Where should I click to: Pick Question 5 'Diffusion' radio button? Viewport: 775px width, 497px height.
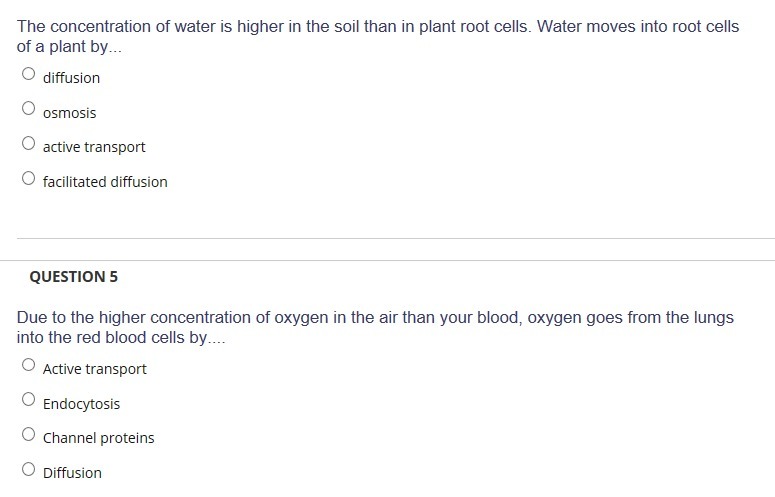point(29,469)
